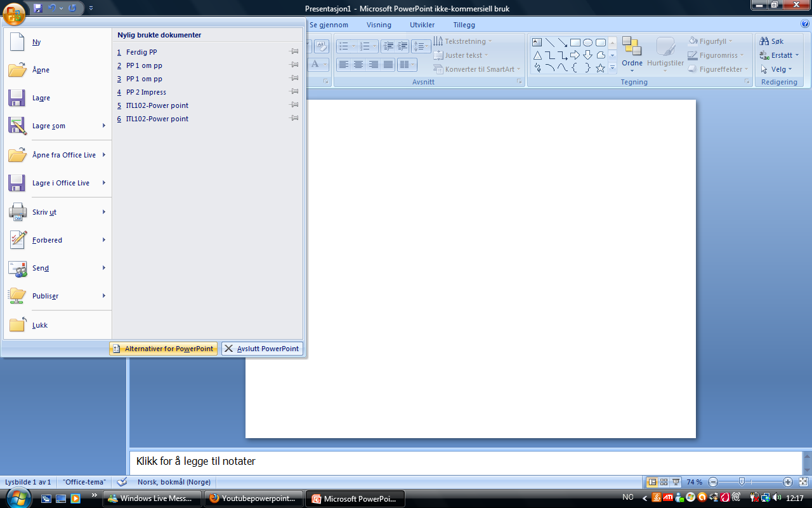
Task: Click the Send icon
Action: click(x=17, y=268)
